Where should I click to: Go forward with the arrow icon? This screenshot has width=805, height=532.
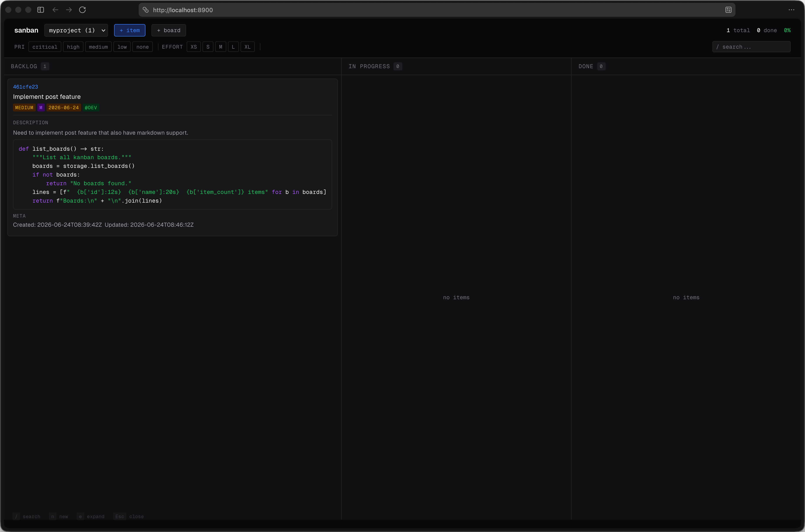69,10
